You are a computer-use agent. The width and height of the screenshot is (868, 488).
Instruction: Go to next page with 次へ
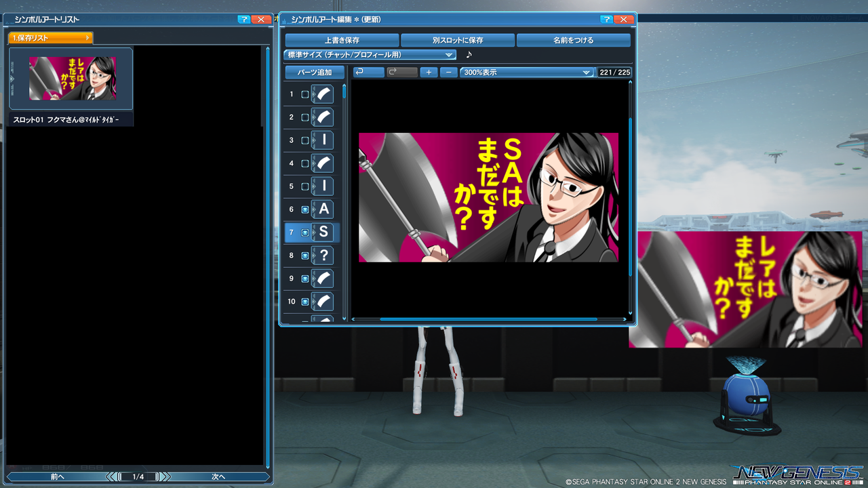[x=218, y=476]
